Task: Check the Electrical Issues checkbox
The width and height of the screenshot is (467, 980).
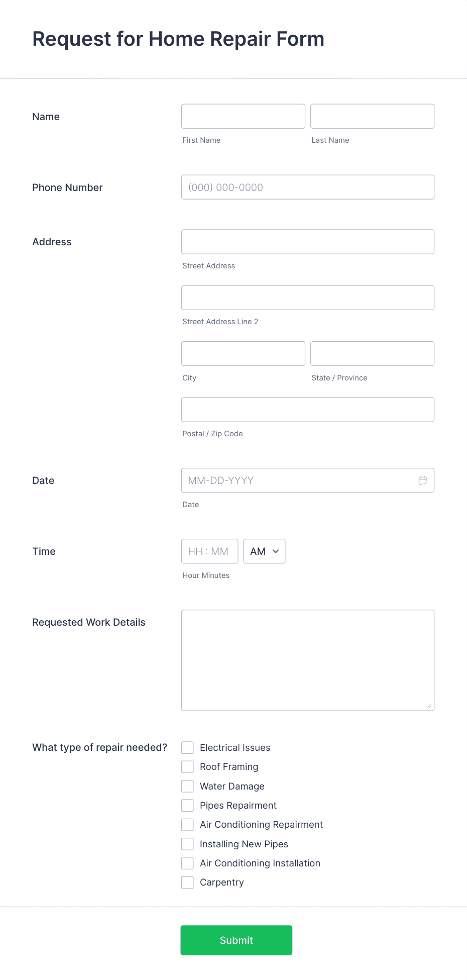Action: [x=187, y=747]
